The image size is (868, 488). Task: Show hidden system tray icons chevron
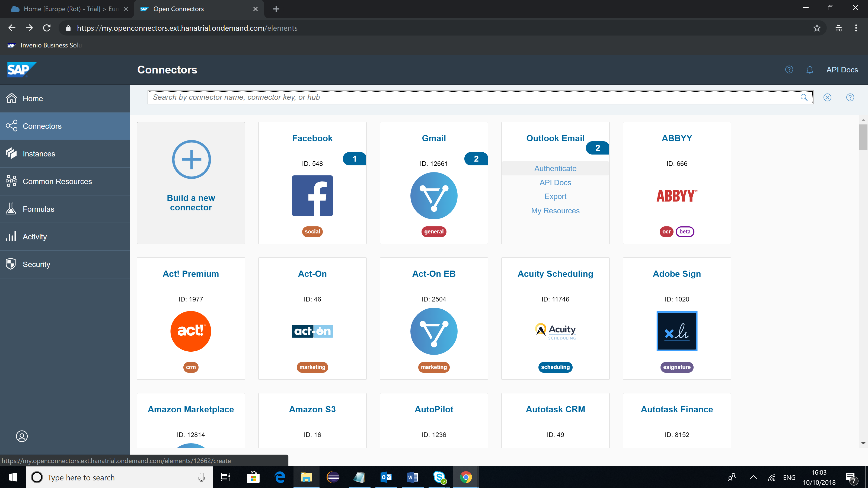click(x=754, y=477)
